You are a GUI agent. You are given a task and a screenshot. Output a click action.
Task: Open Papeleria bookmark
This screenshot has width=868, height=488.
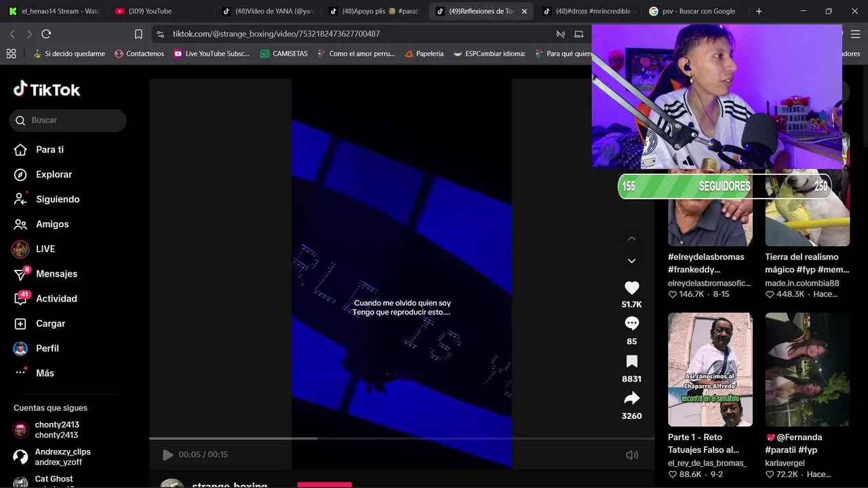(x=424, y=54)
